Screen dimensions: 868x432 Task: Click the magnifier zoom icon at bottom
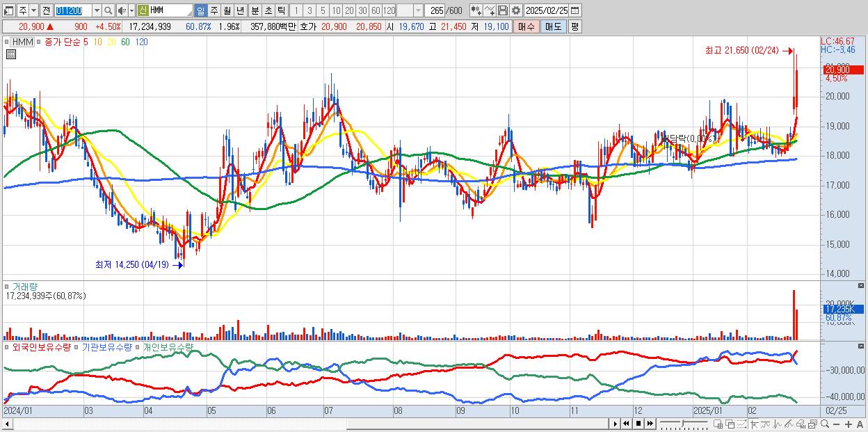pyautogui.click(x=825, y=424)
